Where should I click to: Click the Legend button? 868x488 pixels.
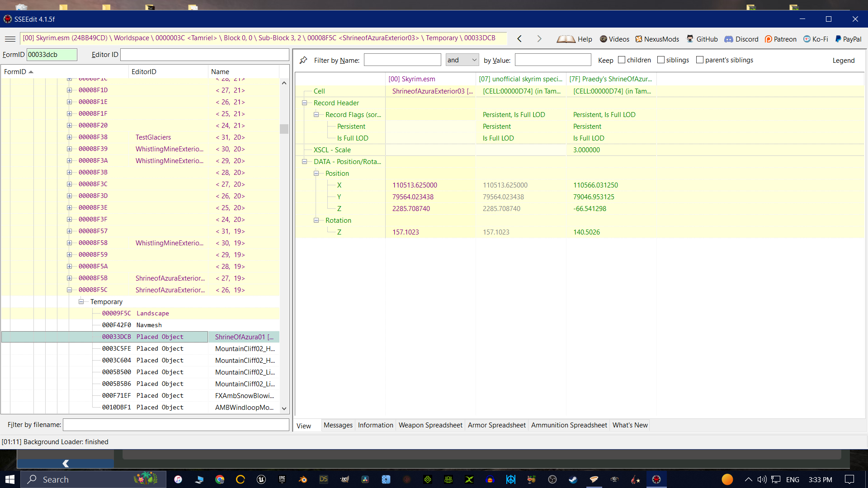(x=843, y=60)
